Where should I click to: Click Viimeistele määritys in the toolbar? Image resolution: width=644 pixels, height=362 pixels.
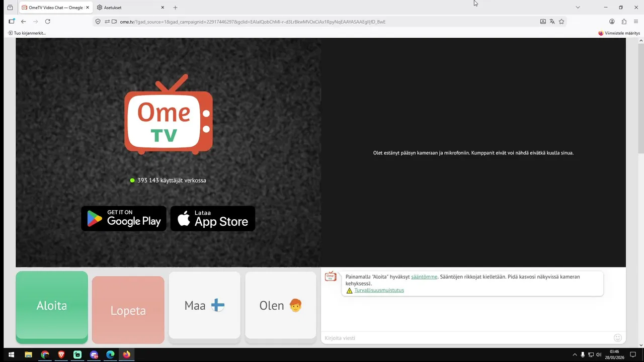[619, 33]
